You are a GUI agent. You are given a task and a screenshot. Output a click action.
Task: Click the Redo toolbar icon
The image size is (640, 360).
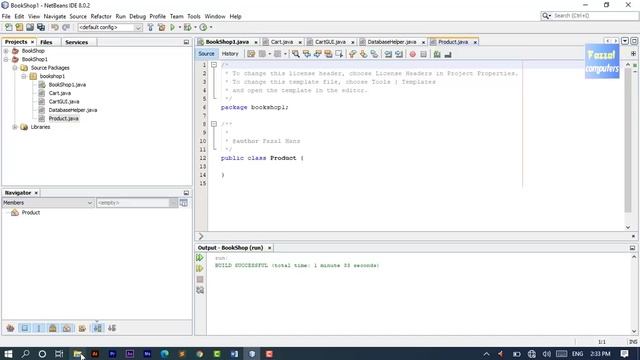coord(66,27)
